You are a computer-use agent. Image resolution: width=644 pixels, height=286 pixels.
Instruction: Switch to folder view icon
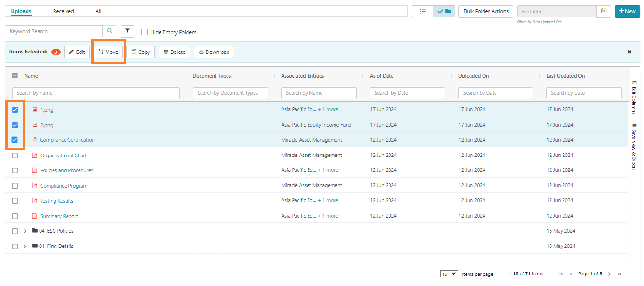click(x=444, y=11)
